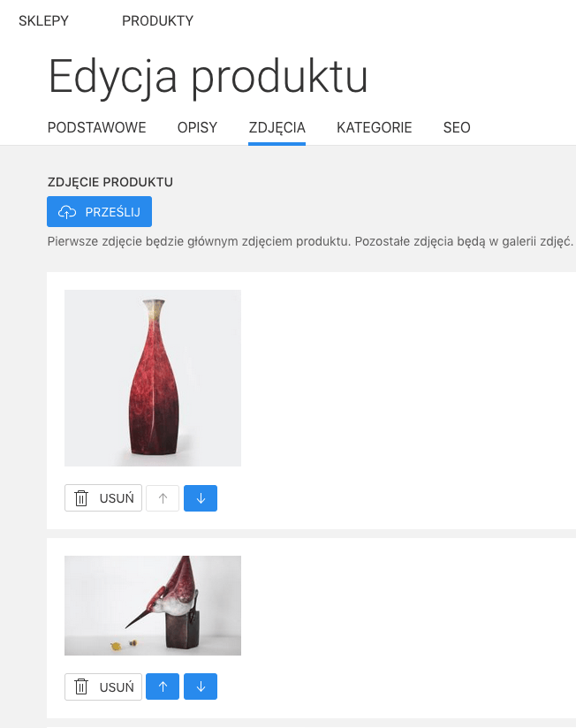576x728 pixels.
Task: Click the active ZDJĘCIA tab
Action: (x=277, y=127)
